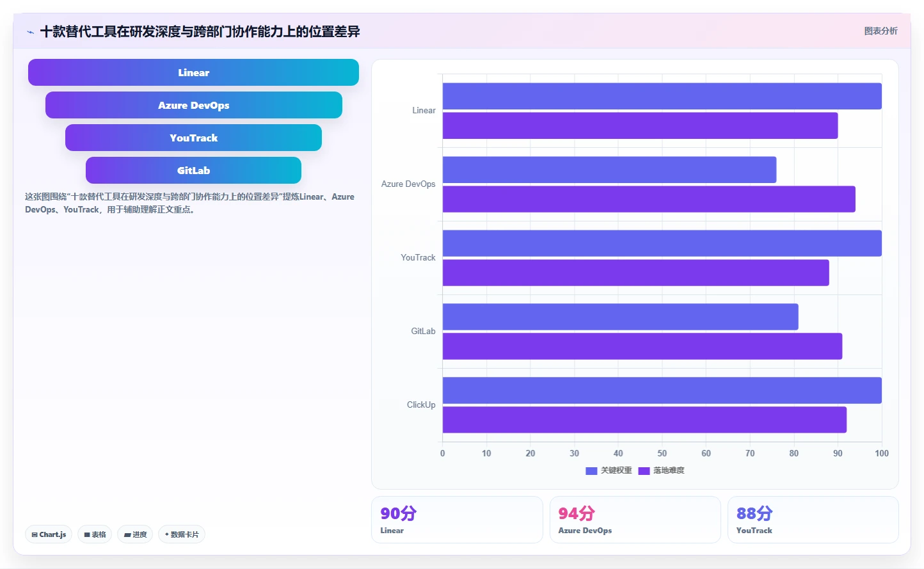The height and width of the screenshot is (569, 924).
Task: Click the GitLab purple bar
Action: [642, 346]
